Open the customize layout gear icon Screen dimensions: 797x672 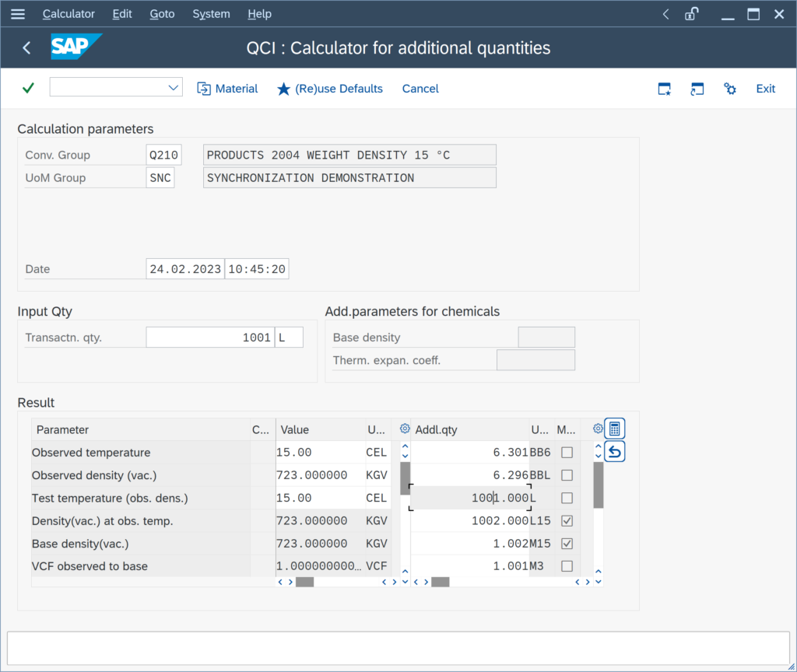tap(730, 89)
